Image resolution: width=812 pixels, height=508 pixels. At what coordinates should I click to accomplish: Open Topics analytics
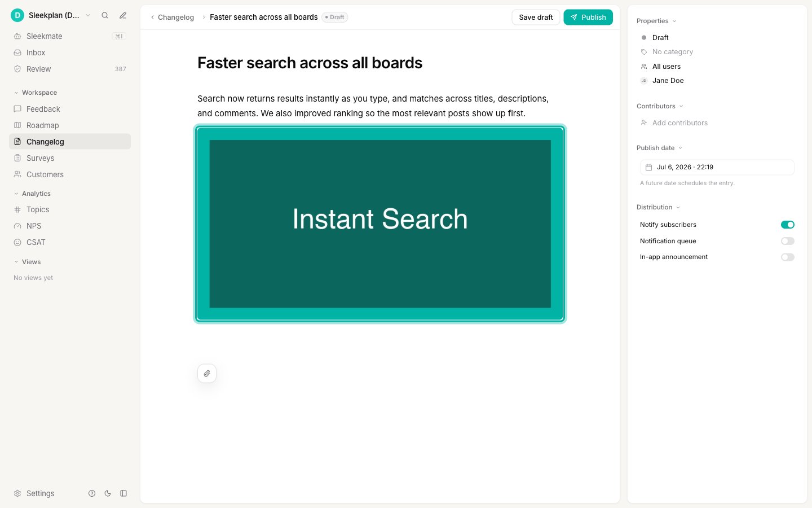coord(70,209)
